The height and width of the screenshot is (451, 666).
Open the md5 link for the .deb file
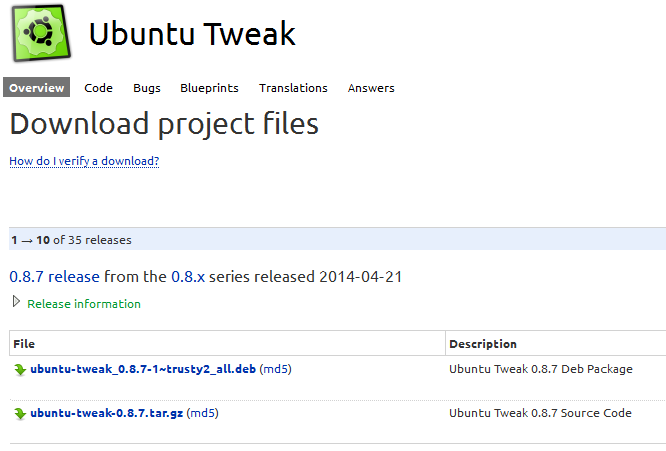(275, 369)
